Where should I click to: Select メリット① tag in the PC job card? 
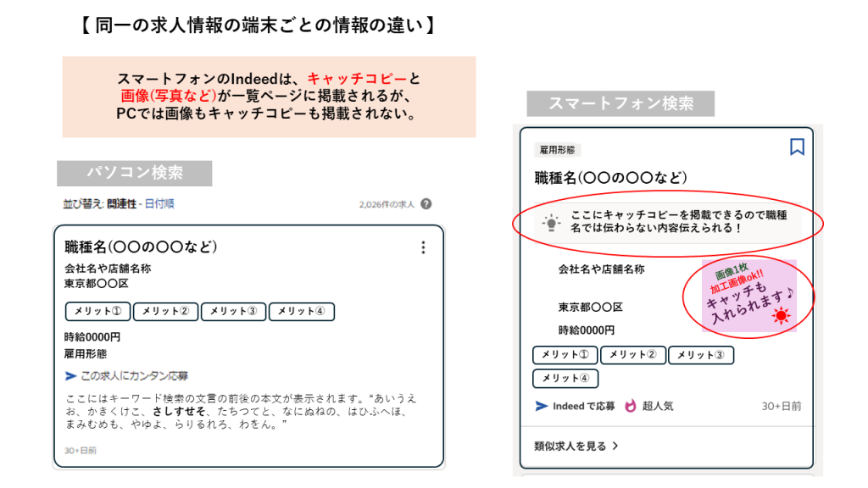pos(97,311)
